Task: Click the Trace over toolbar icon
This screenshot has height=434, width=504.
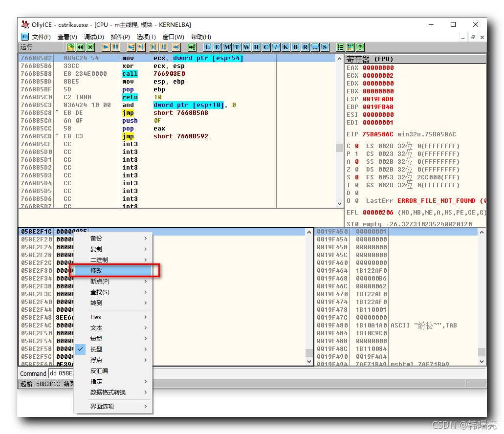Action: point(164,47)
